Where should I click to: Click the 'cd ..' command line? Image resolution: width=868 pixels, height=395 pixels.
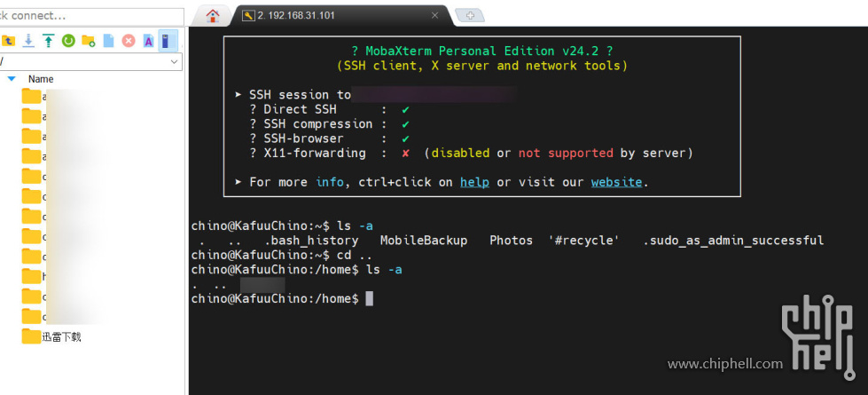point(281,256)
